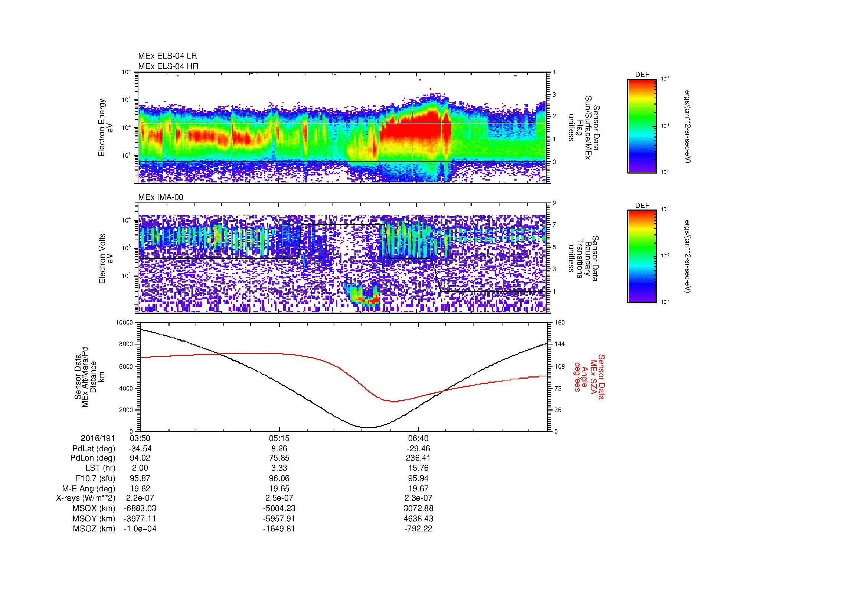The height and width of the screenshot is (613, 868).
Task: Click the F10.7 value 95.87
Action: coord(140,478)
